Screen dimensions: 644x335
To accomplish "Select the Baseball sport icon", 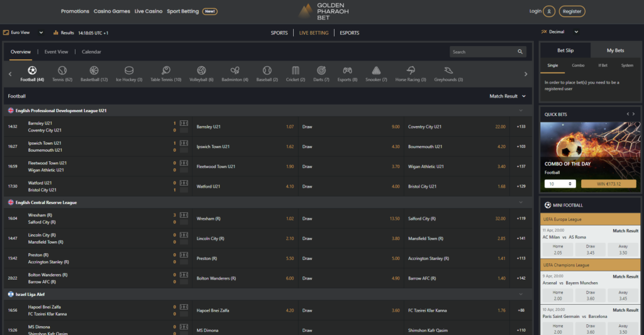I will coord(267,71).
